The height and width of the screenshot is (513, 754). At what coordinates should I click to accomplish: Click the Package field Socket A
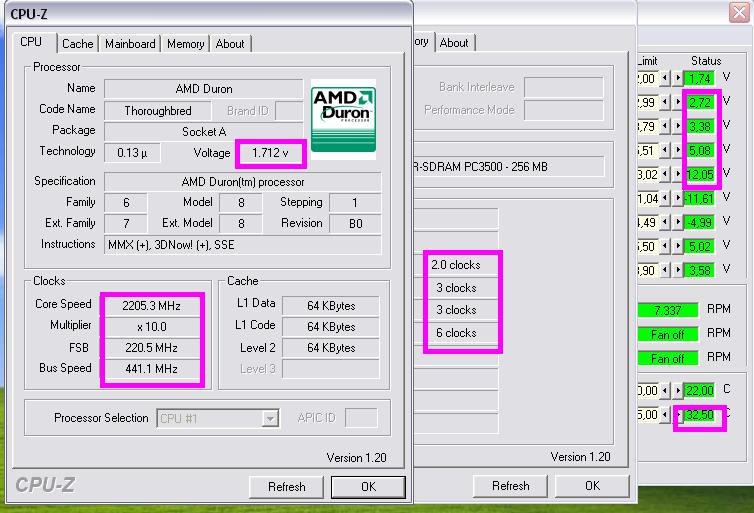[203, 132]
